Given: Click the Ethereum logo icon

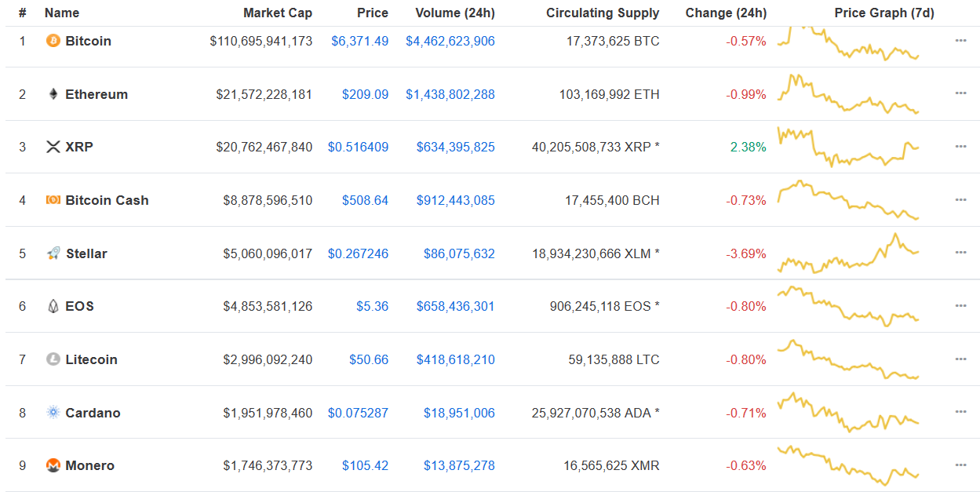Looking at the screenshot, I should tap(52, 93).
